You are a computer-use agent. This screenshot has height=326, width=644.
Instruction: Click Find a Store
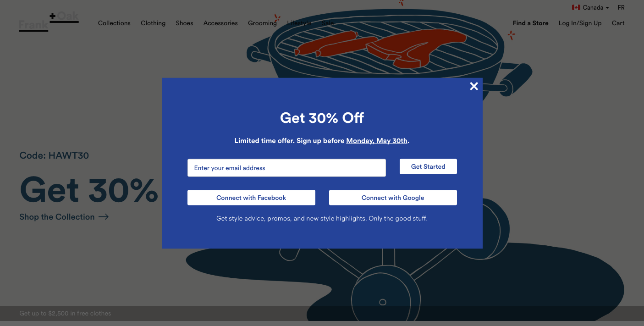(530, 23)
